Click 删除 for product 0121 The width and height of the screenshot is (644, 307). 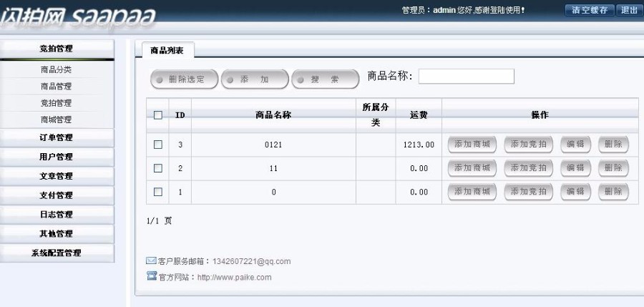pyautogui.click(x=613, y=145)
